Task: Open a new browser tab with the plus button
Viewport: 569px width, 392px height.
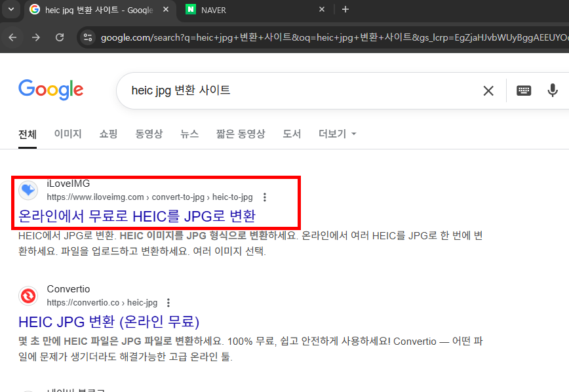Action: tap(345, 9)
